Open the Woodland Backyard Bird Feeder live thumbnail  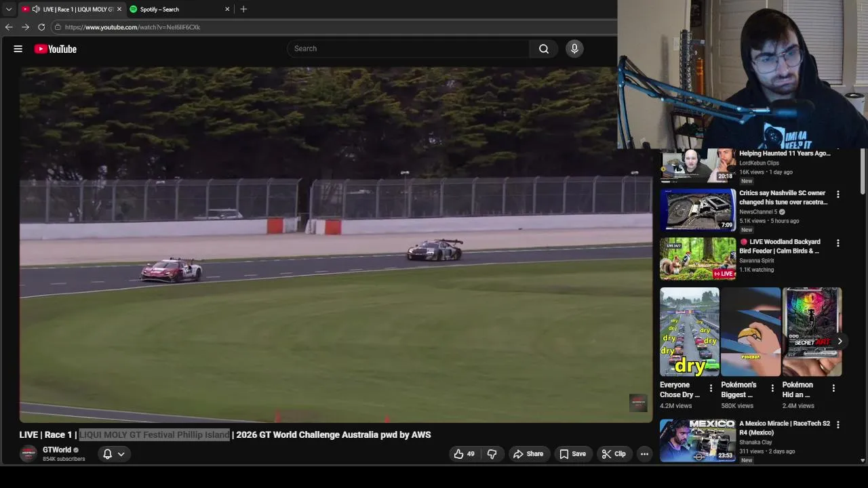click(x=698, y=258)
